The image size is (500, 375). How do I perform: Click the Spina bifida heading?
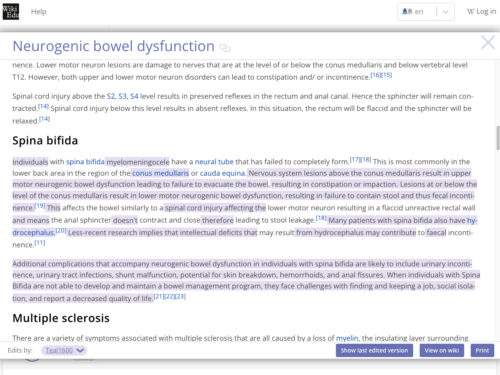(45, 140)
